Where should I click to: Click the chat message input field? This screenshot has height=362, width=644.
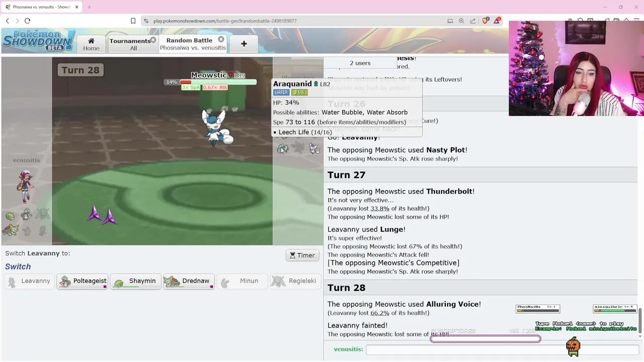[x=502, y=349]
